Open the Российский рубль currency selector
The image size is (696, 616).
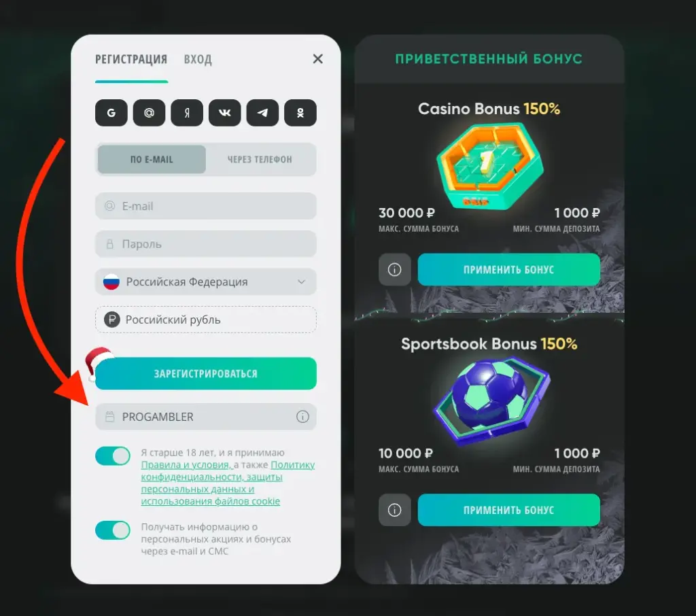click(205, 320)
